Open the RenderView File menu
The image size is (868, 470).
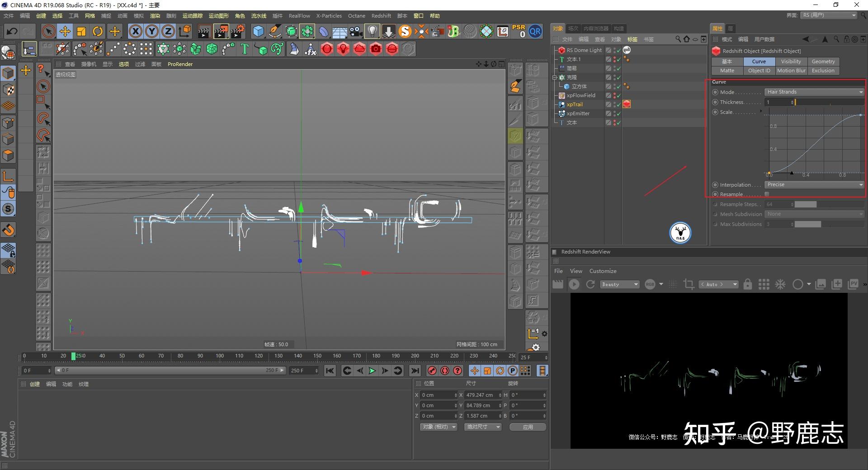pyautogui.click(x=558, y=271)
